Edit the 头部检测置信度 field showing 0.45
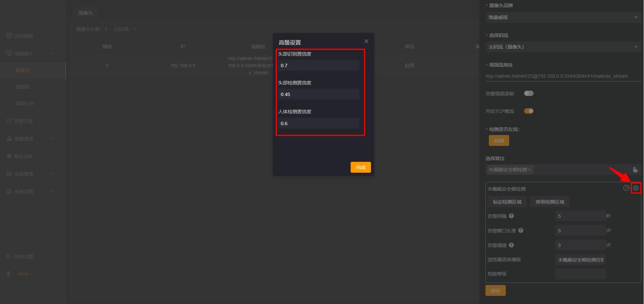 point(318,94)
